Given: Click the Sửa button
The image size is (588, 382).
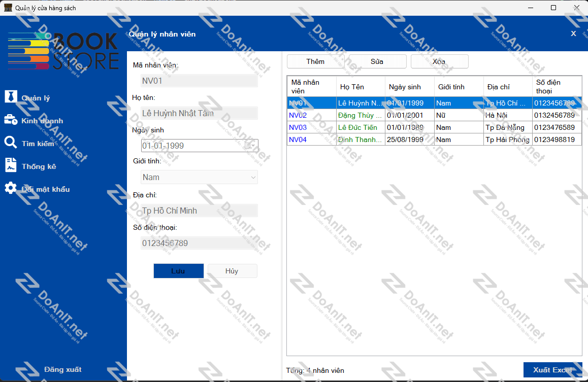Looking at the screenshot, I should (x=377, y=61).
